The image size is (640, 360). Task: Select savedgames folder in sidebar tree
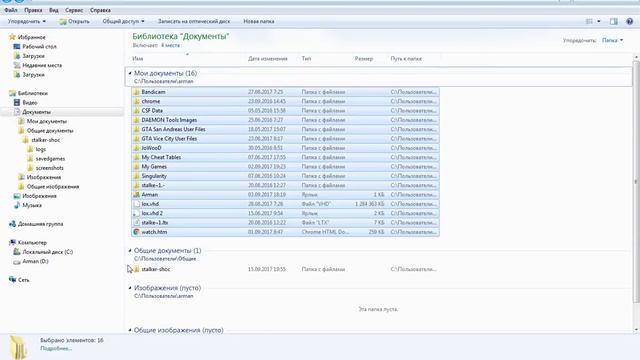point(50,159)
